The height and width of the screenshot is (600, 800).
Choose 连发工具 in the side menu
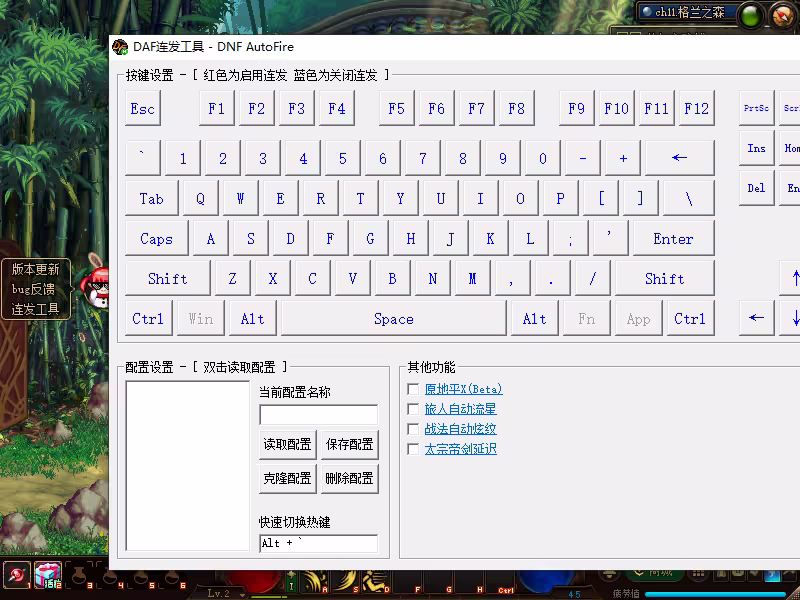[35, 309]
